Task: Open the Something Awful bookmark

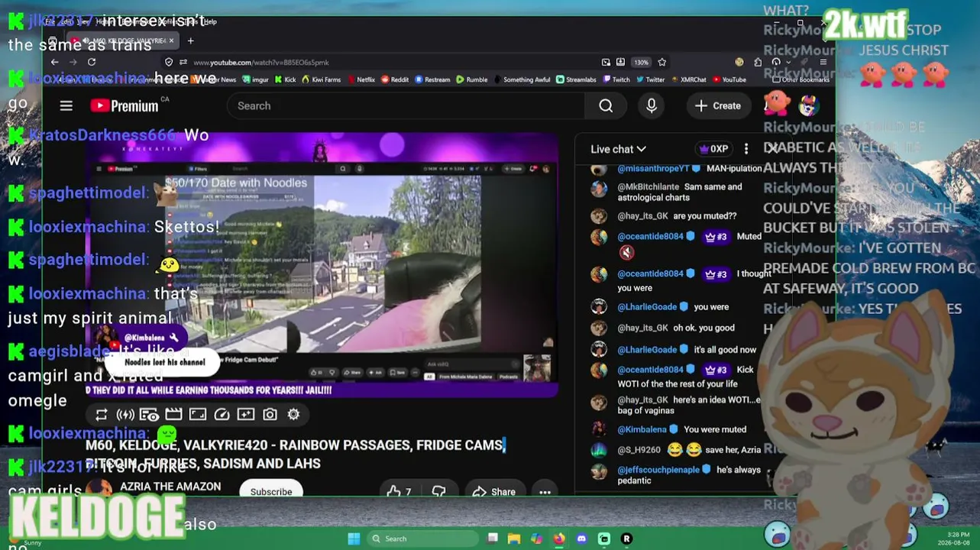Action: point(522,79)
